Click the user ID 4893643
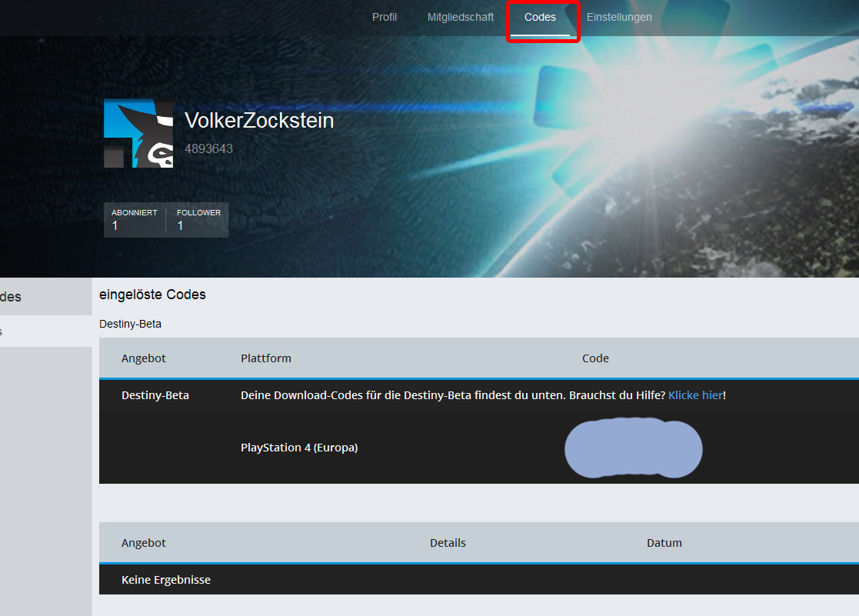This screenshot has height=616, width=859. [208, 148]
